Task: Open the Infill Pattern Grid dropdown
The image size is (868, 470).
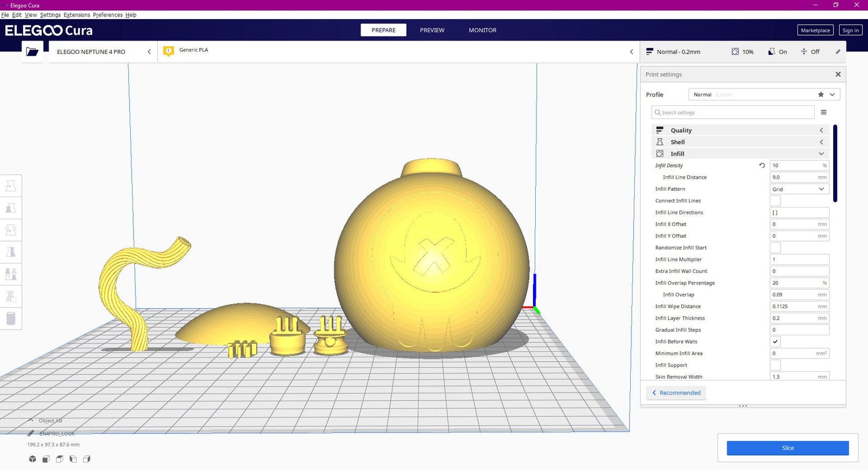Action: [800, 189]
